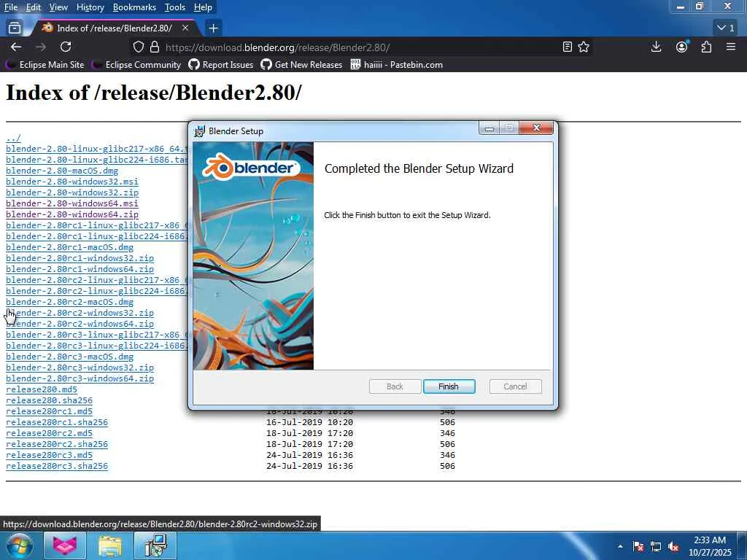Click blender-2.80rc2-macOS.dmg link
The width and height of the screenshot is (747, 560).
point(69,302)
